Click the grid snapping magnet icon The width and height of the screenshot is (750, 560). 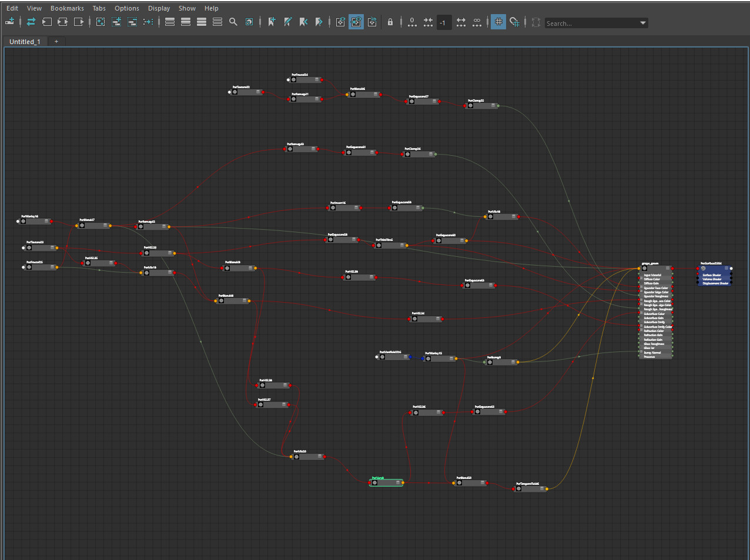(514, 22)
